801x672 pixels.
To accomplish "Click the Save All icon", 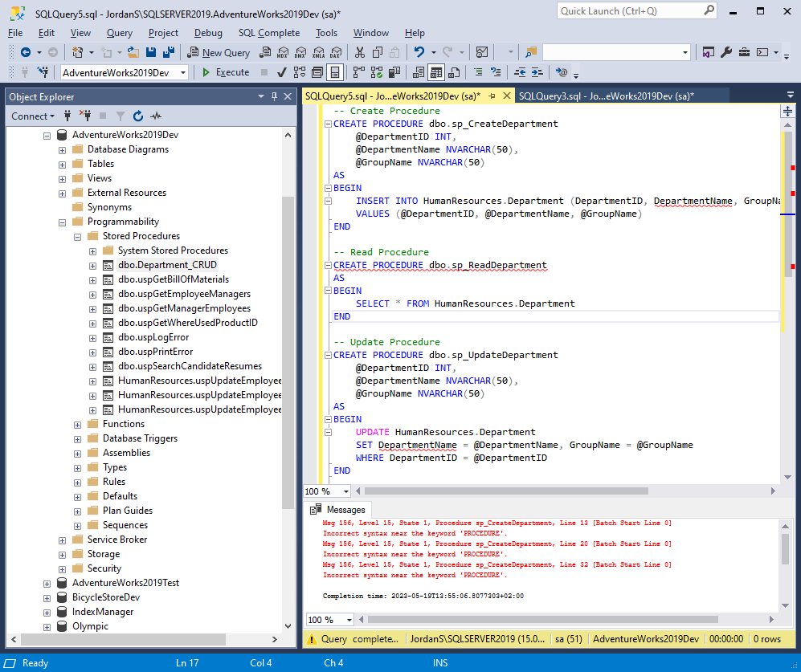I will (169, 52).
